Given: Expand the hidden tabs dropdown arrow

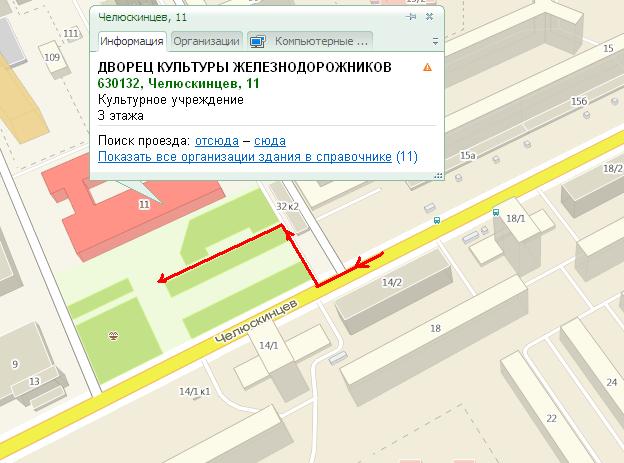Looking at the screenshot, I should point(435,41).
